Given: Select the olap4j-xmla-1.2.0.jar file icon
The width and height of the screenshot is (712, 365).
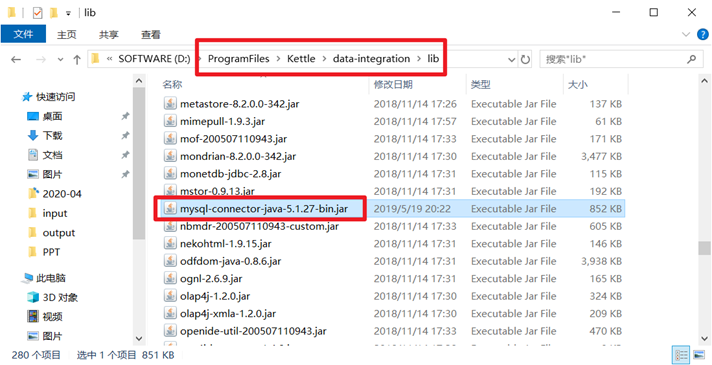Looking at the screenshot, I should pos(170,314).
